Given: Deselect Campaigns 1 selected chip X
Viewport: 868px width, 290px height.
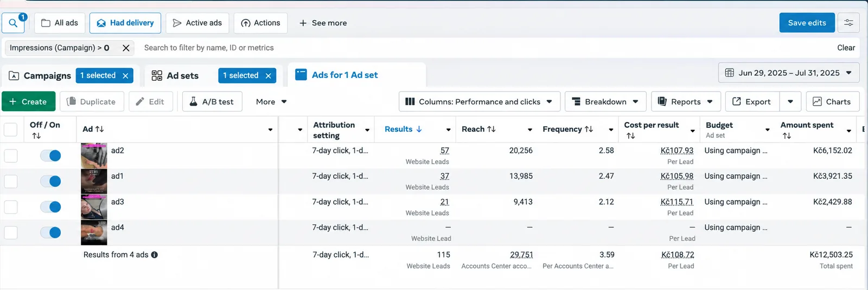Looking at the screenshot, I should [125, 76].
